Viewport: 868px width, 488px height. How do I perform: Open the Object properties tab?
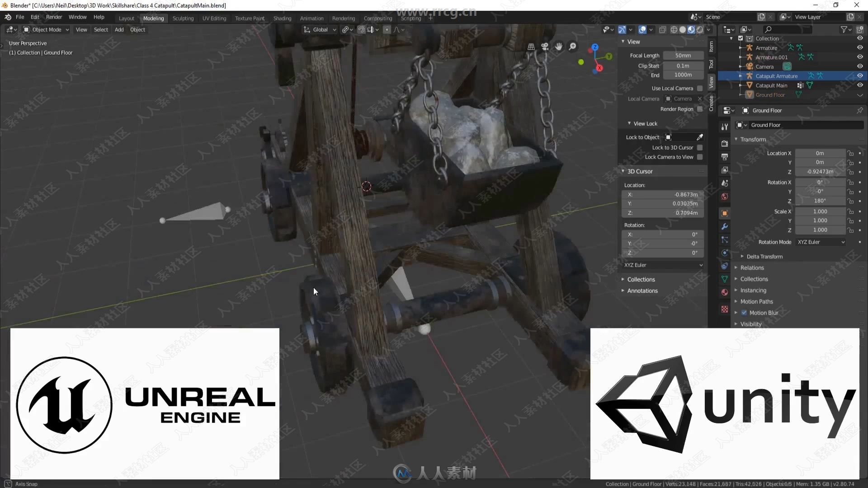click(725, 213)
